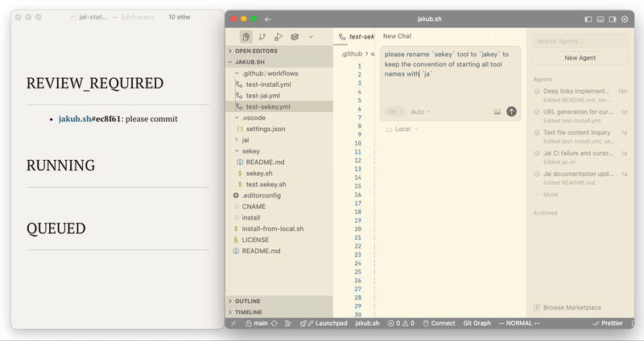This screenshot has height=341, width=644.
Task: Click the New Agent button
Action: pyautogui.click(x=580, y=58)
